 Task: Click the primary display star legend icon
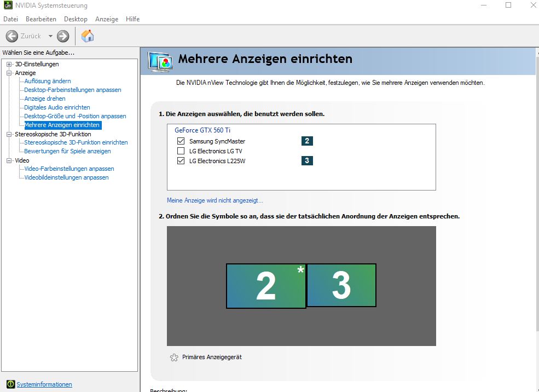[174, 358]
